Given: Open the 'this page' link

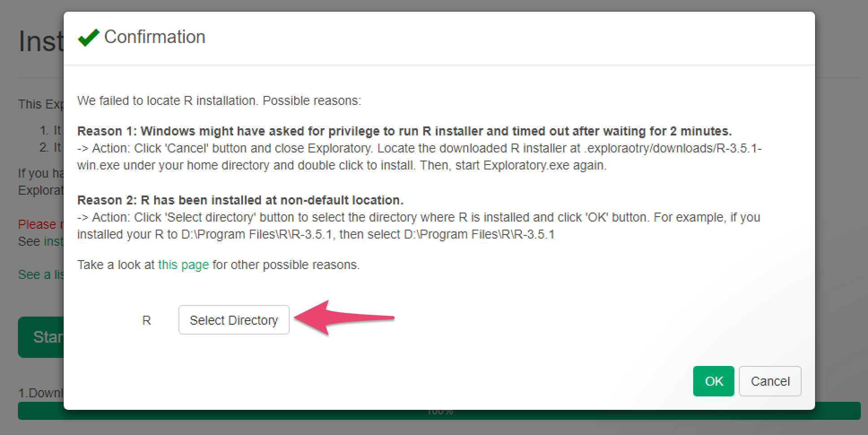Looking at the screenshot, I should pos(183,265).
